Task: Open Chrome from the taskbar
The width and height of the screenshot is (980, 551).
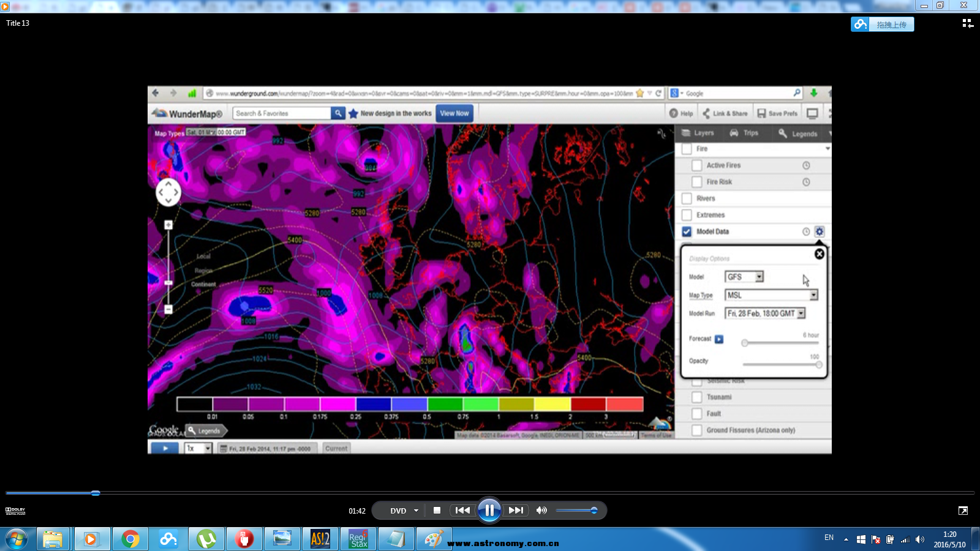Action: (x=130, y=539)
